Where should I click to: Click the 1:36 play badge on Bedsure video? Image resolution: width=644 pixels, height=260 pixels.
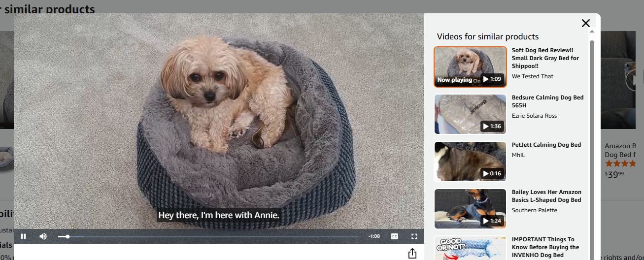492,127
